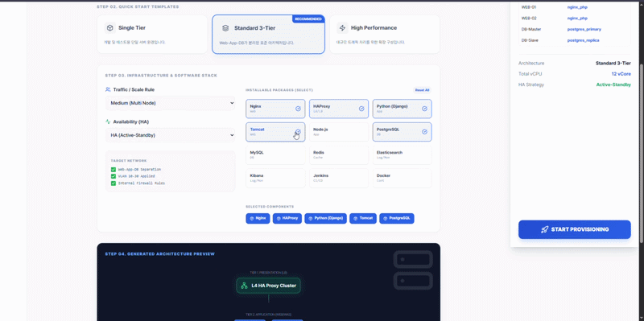Click the check icon on Tomcat card
This screenshot has height=321, width=644.
pos(298,132)
